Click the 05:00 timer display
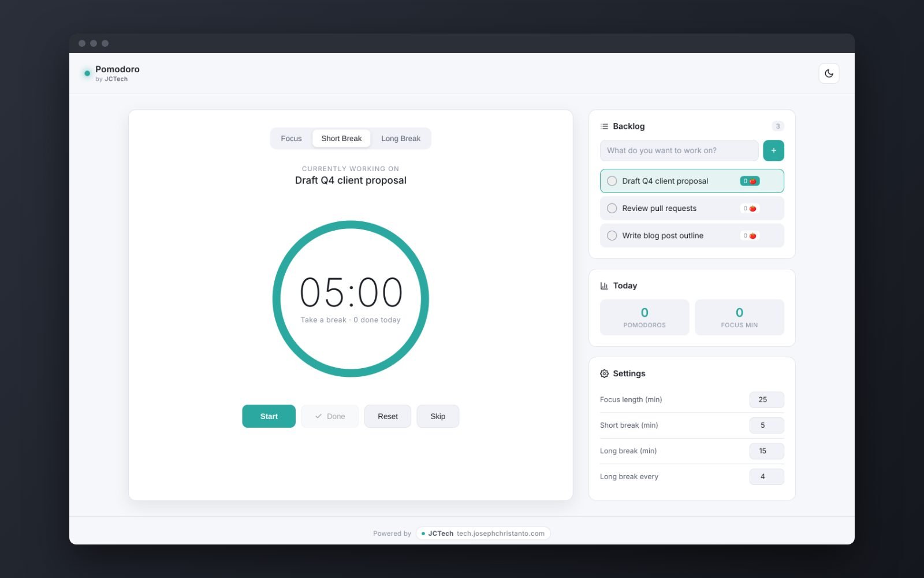Viewport: 924px width, 578px height. [351, 292]
